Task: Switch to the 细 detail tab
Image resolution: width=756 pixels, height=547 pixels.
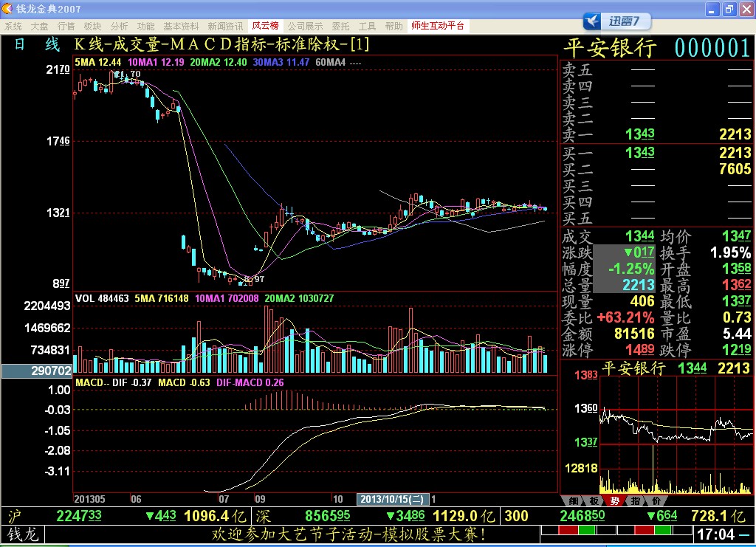Action: click(574, 500)
